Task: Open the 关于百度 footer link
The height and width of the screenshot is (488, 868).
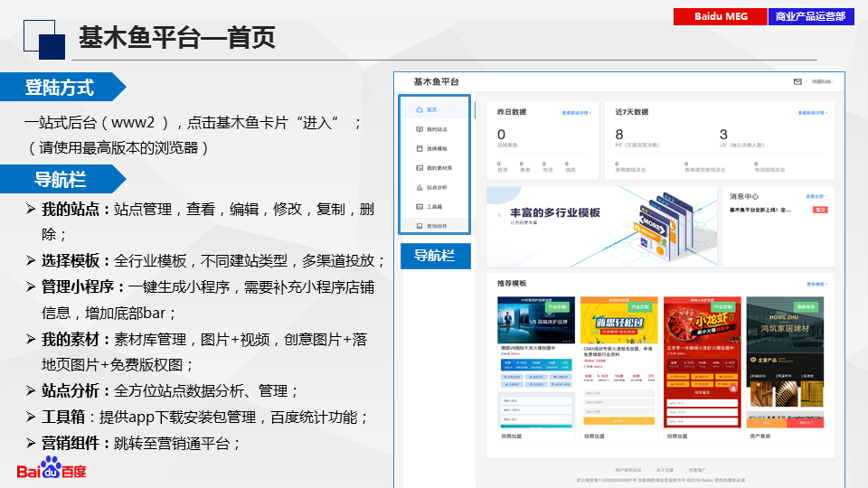Action: coord(665,470)
